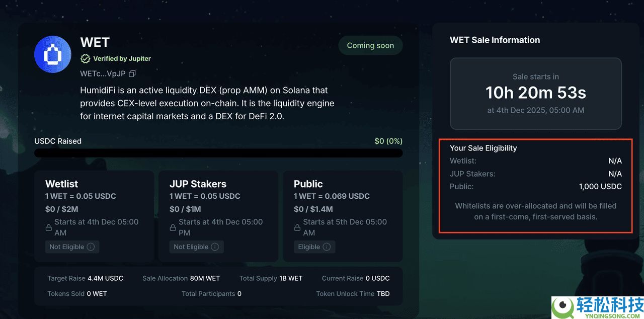
Task: Click the WET token logo
Action: [52, 54]
